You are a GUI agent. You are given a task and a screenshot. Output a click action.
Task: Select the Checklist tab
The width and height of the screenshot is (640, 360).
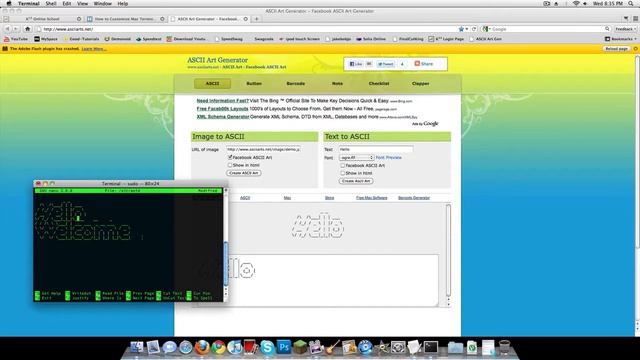379,83
